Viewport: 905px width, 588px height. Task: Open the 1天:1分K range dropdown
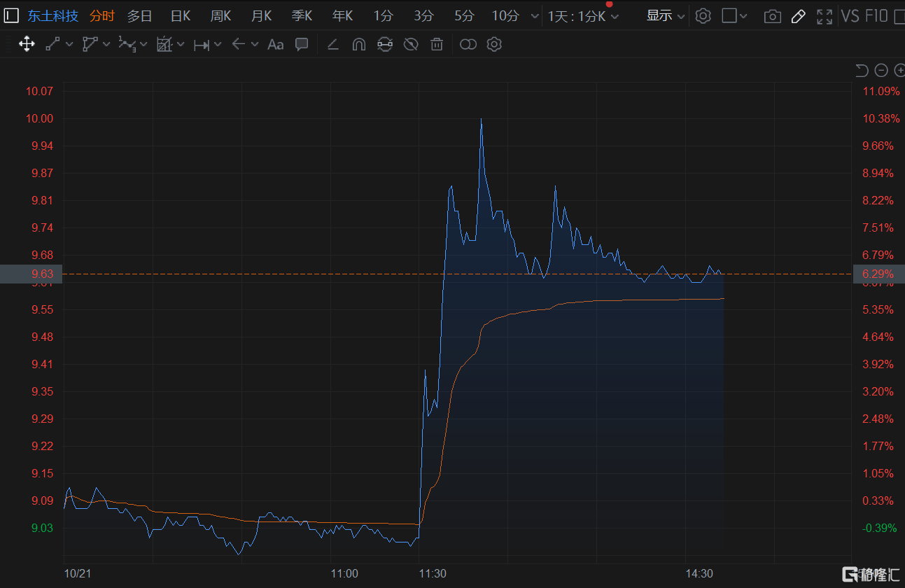tap(583, 16)
